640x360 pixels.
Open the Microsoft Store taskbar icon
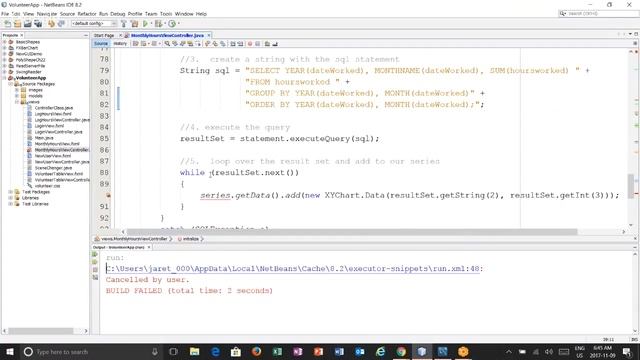[x=236, y=351]
